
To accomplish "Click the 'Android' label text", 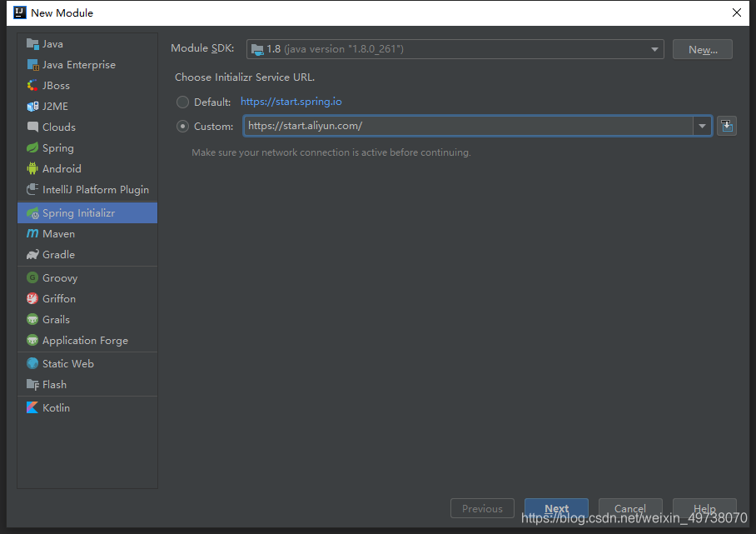I will tap(62, 168).
